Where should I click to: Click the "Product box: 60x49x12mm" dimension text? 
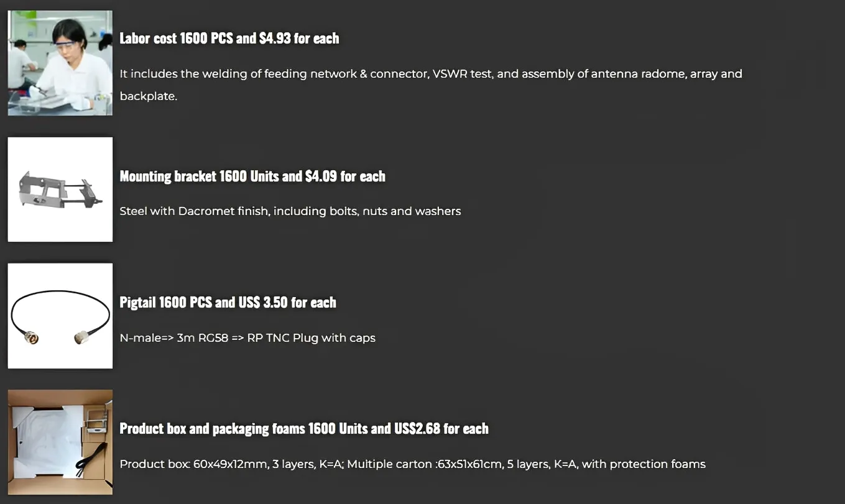(x=193, y=464)
